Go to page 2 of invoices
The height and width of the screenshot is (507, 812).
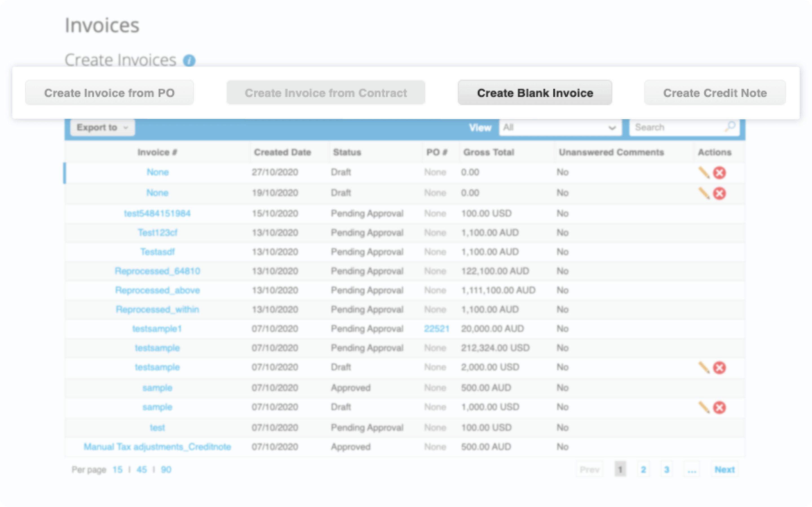(643, 469)
